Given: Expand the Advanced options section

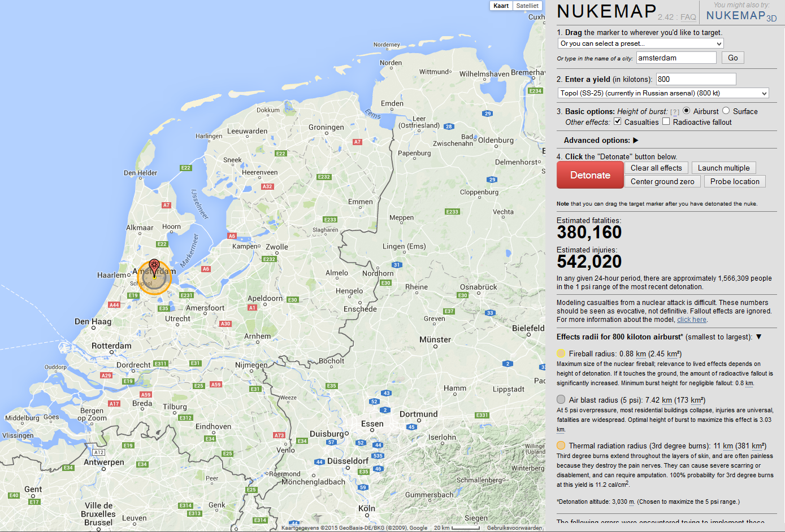Looking at the screenshot, I should point(601,140).
